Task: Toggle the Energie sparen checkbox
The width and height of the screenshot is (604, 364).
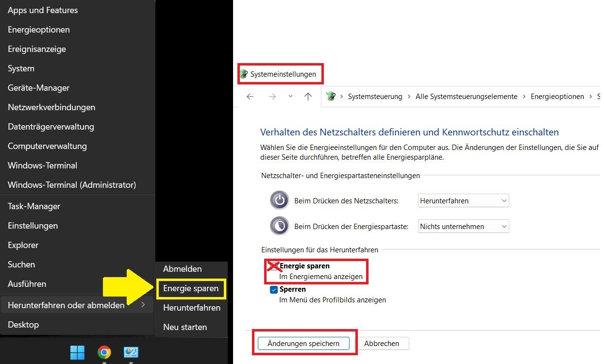Action: pyautogui.click(x=274, y=266)
